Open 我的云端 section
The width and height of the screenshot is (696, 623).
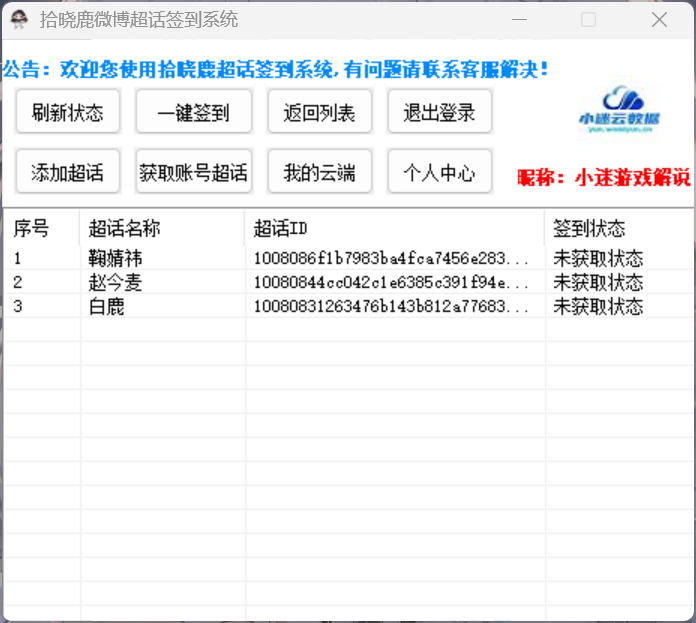(319, 172)
